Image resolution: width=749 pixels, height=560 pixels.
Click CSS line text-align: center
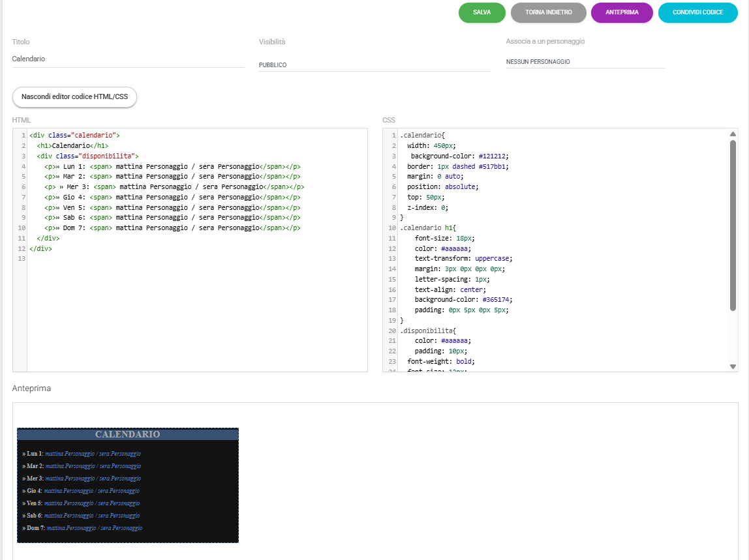(x=450, y=290)
